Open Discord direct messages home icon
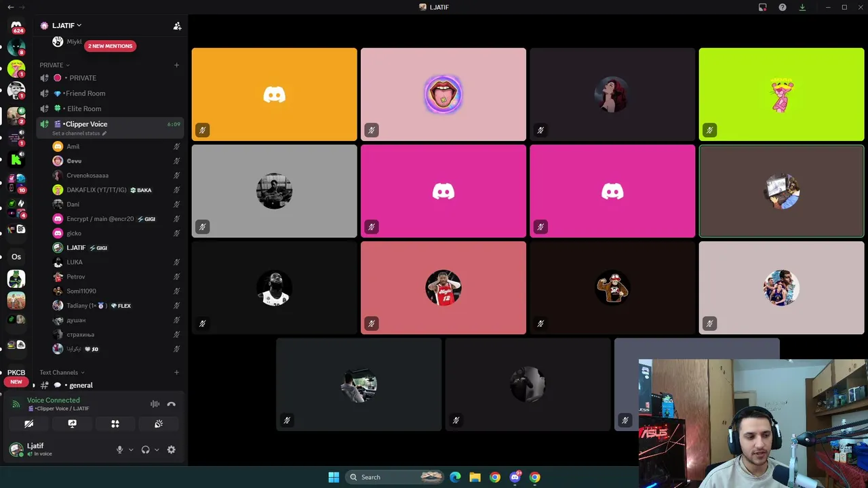 [x=16, y=26]
